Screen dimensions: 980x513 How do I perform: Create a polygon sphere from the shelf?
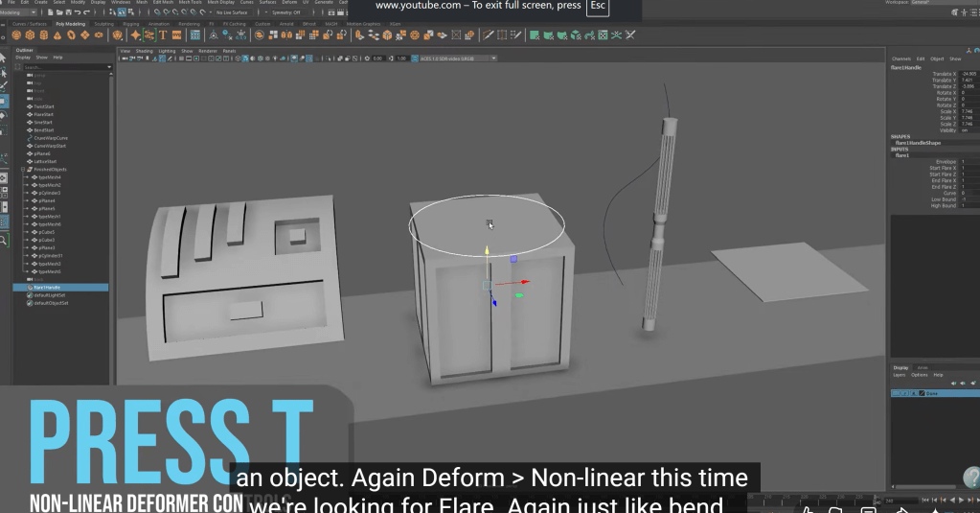click(x=16, y=35)
